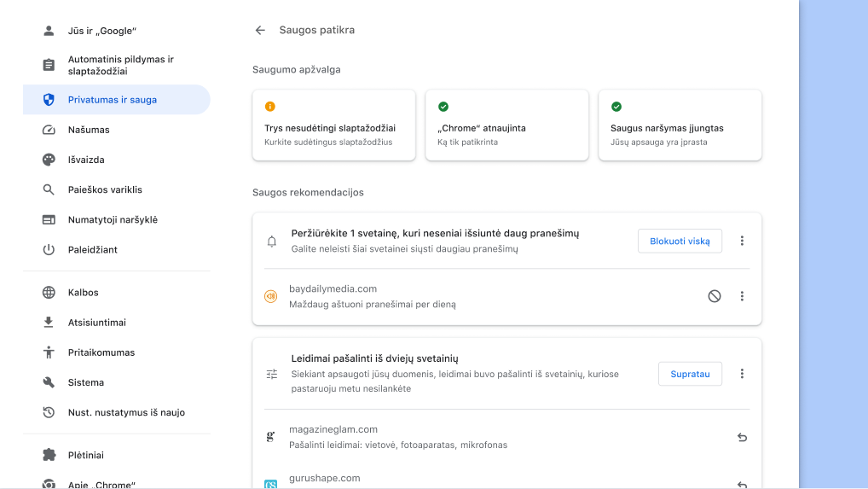Click the sliders icon beside Leidimai pašalinti
The image size is (868, 489).
(x=271, y=375)
